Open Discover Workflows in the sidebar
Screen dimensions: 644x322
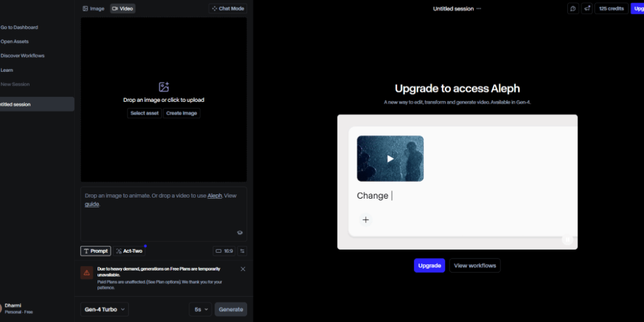[x=23, y=56]
